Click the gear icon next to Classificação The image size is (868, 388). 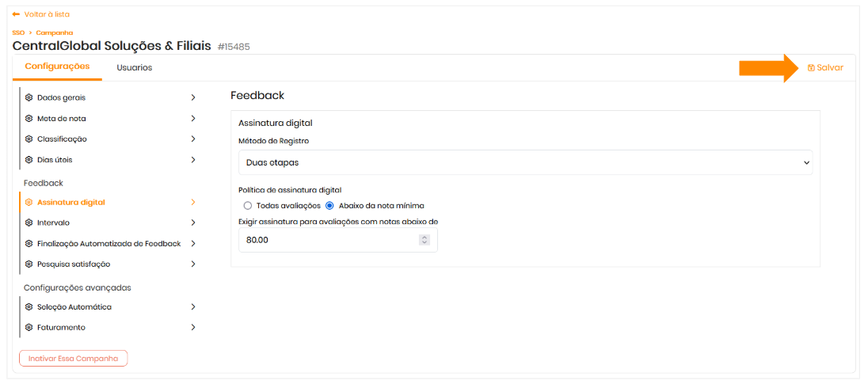pyautogui.click(x=29, y=139)
